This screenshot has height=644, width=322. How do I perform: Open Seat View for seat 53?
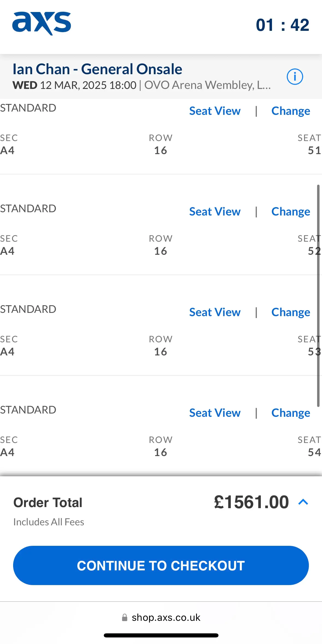215,312
